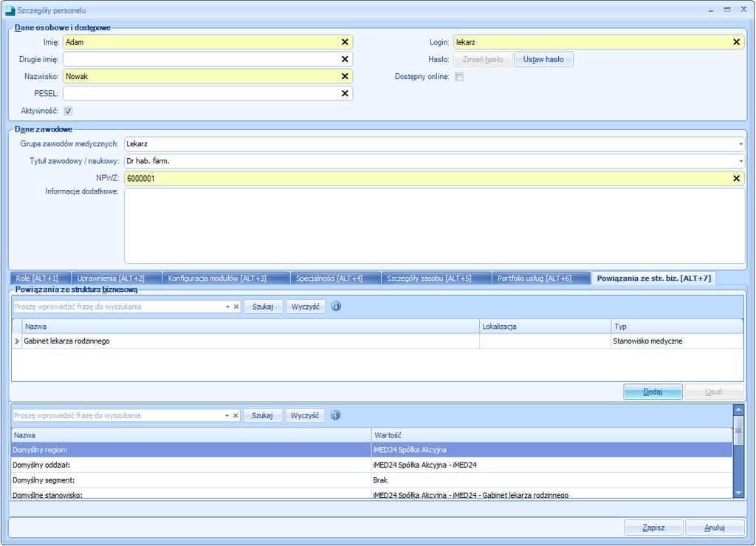Switch to the Uprawnienia [ALT+2] tab
Image resolution: width=756 pixels, height=546 pixels.
coord(116,279)
